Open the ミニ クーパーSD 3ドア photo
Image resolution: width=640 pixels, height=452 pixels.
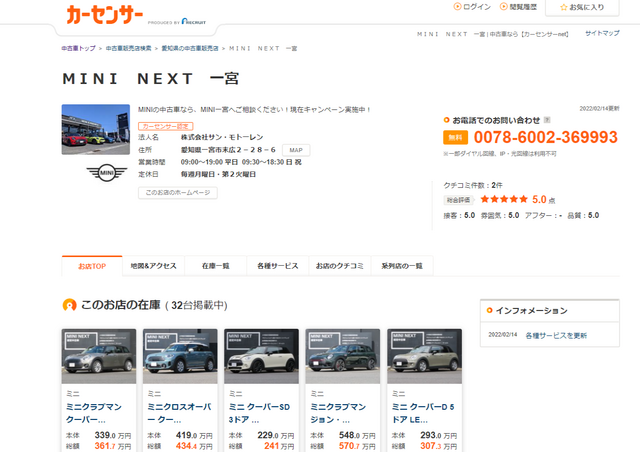point(261,356)
